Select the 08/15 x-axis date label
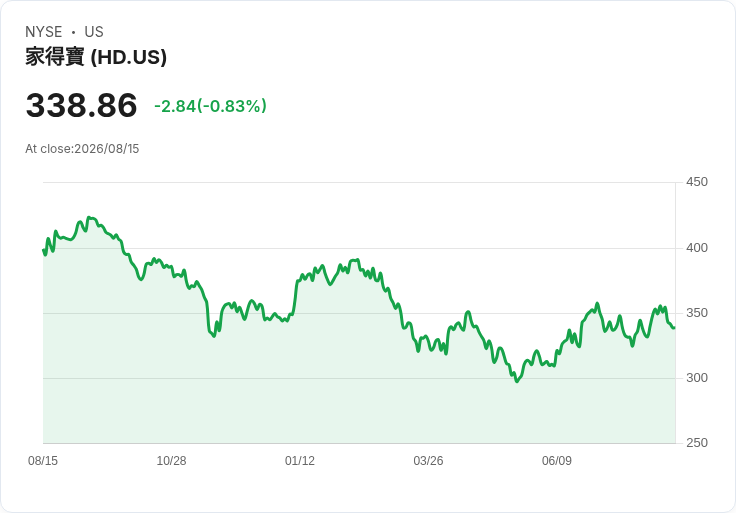 click(43, 461)
